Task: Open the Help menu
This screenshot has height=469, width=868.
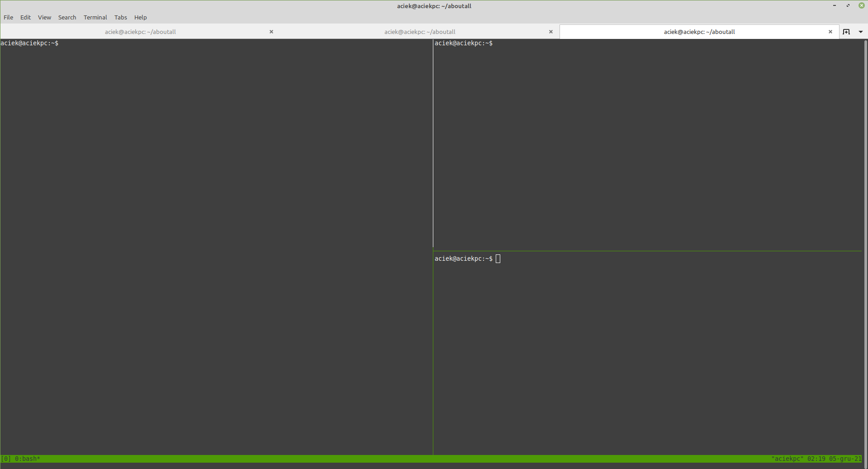Action: 140,17
